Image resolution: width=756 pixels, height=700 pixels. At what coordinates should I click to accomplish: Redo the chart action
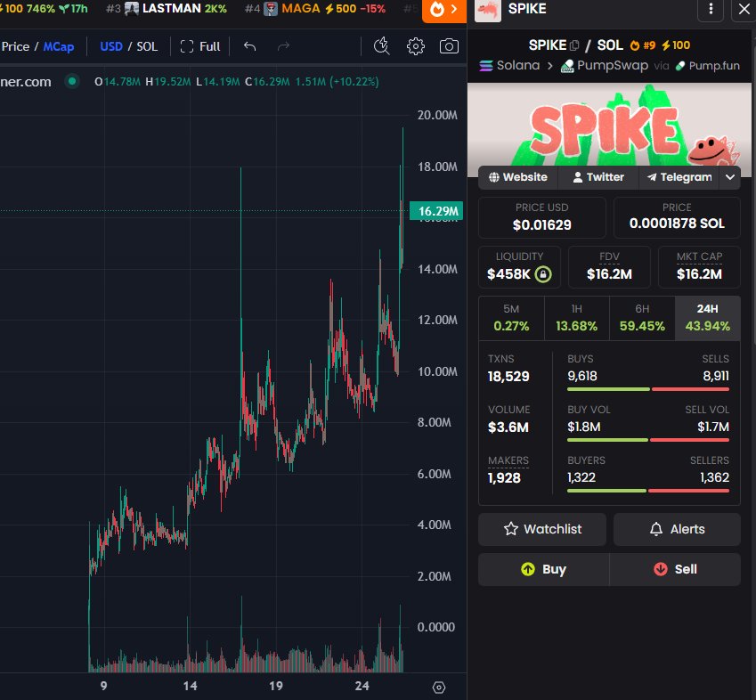click(283, 46)
